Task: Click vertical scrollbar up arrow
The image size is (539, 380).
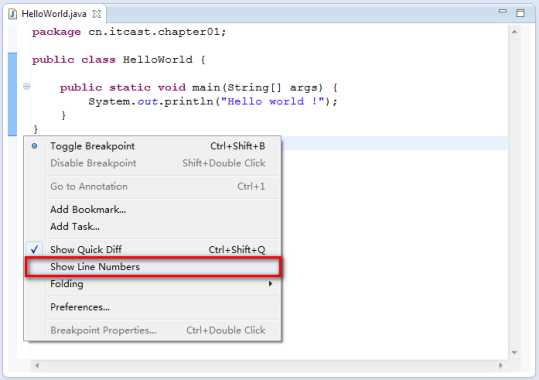Action: 515,32
